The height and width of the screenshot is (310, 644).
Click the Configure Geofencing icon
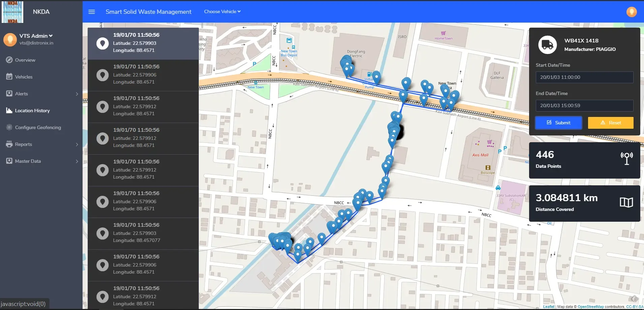point(9,127)
